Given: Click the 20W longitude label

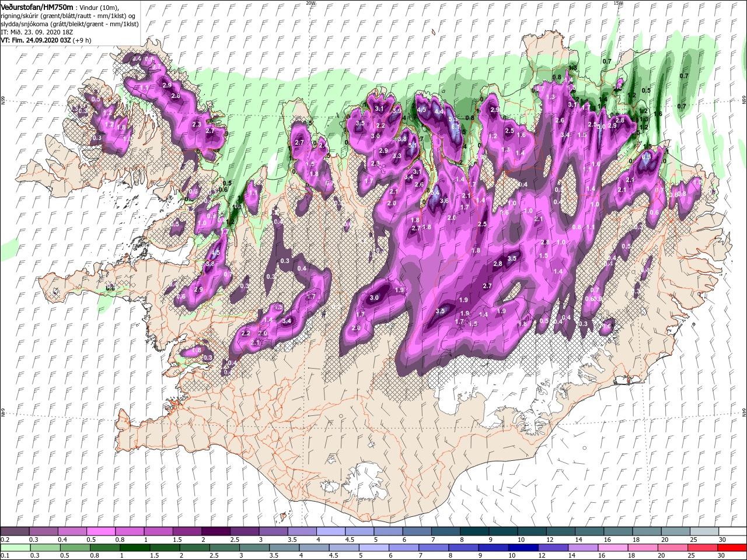Looking at the screenshot, I should (x=310, y=3).
